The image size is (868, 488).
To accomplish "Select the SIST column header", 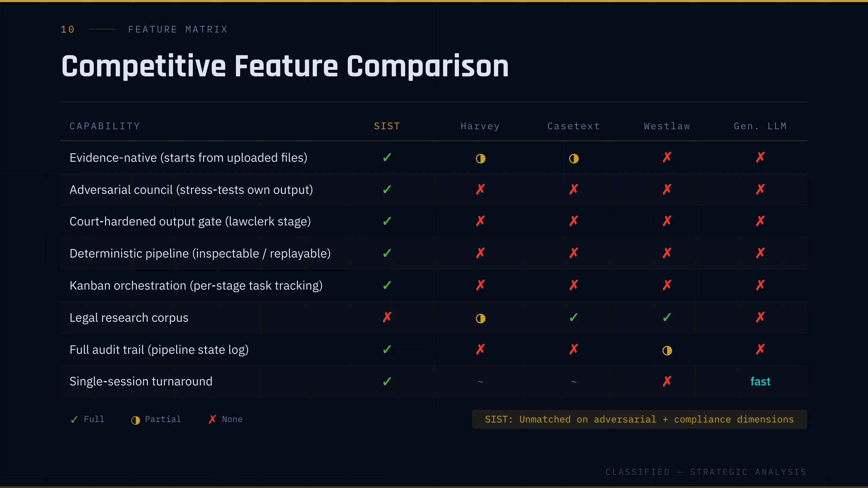I will [387, 126].
